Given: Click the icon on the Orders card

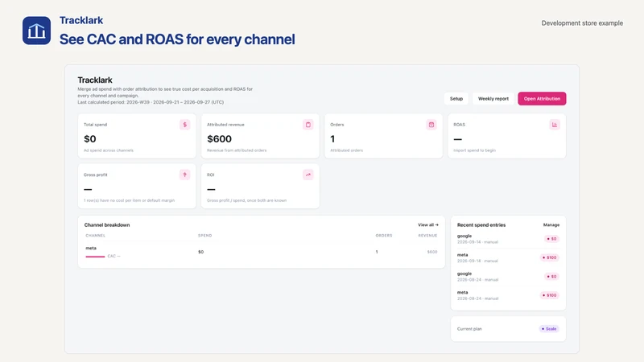Looking at the screenshot, I should click(431, 125).
